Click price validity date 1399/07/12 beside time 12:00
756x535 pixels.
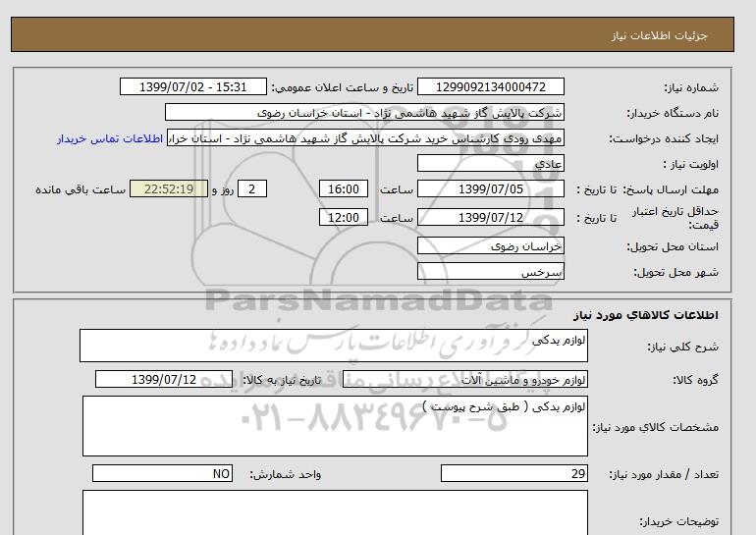pos(491,217)
